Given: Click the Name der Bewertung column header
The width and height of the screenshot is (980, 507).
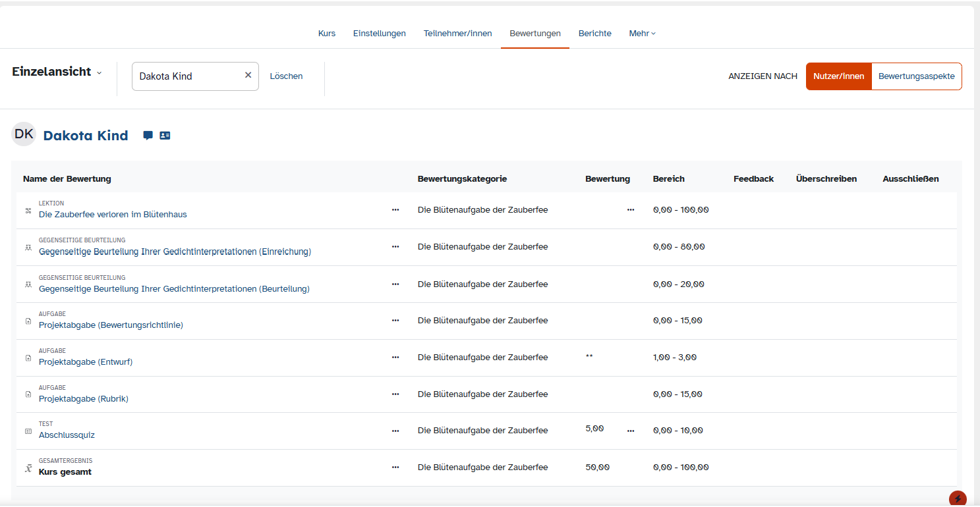Looking at the screenshot, I should [x=67, y=178].
